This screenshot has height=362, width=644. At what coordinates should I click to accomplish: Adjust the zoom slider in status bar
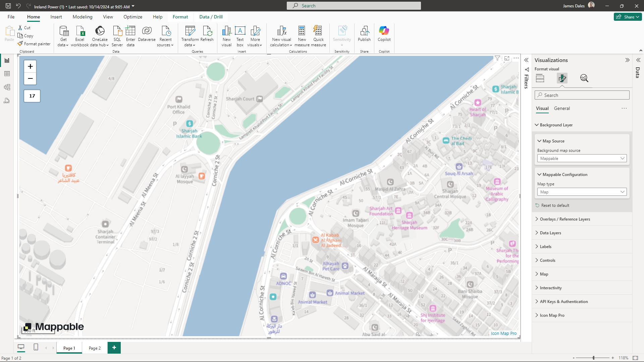[x=593, y=358]
